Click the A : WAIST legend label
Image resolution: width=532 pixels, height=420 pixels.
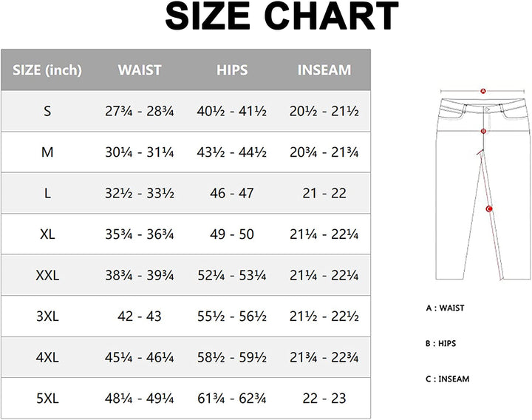pos(446,308)
